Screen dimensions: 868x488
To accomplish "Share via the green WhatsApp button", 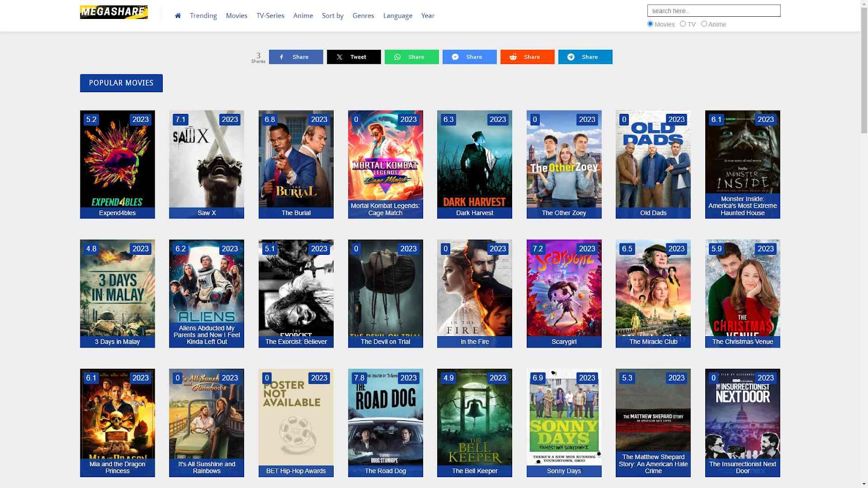I will [411, 57].
